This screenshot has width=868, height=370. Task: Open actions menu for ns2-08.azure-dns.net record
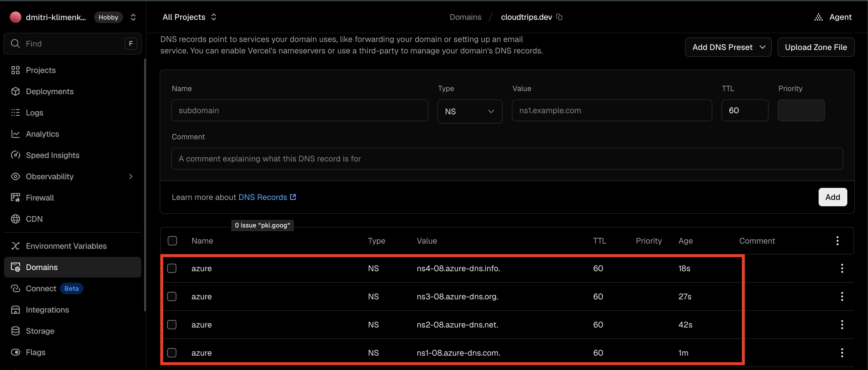(x=842, y=325)
